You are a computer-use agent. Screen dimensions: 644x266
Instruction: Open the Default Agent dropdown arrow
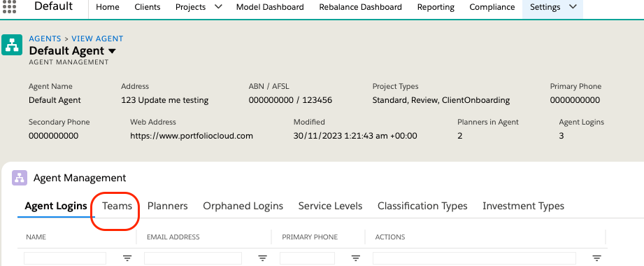click(x=112, y=51)
